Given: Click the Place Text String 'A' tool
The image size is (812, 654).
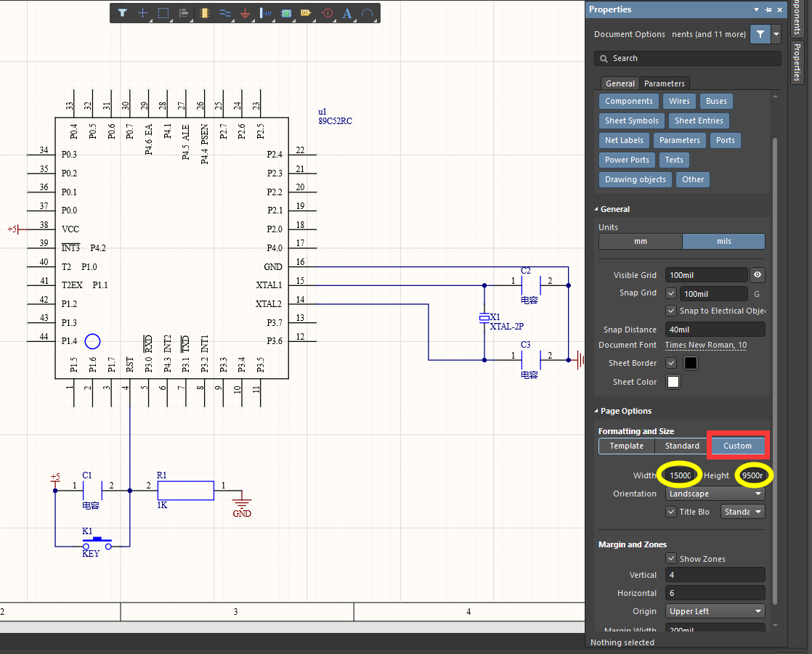Looking at the screenshot, I should [x=347, y=13].
